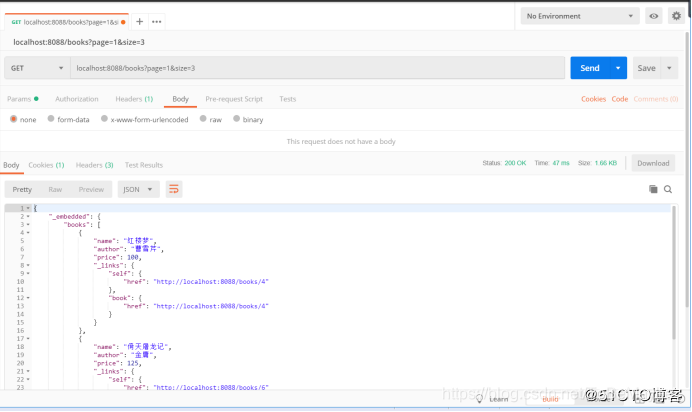Select the raw body type
The width and height of the screenshot is (692, 412).
coord(203,119)
